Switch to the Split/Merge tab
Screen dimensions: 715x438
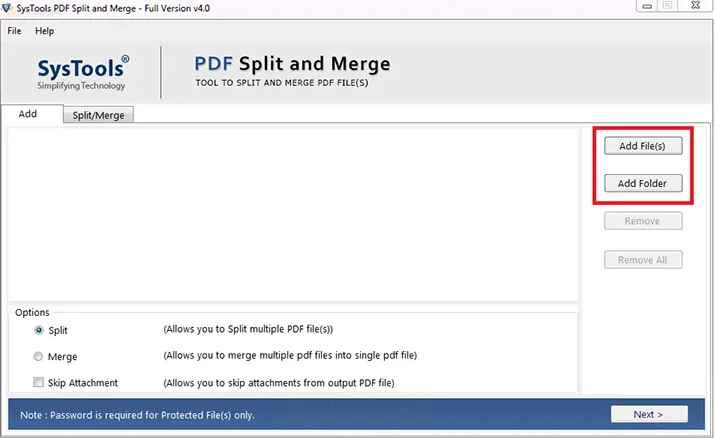coord(98,115)
